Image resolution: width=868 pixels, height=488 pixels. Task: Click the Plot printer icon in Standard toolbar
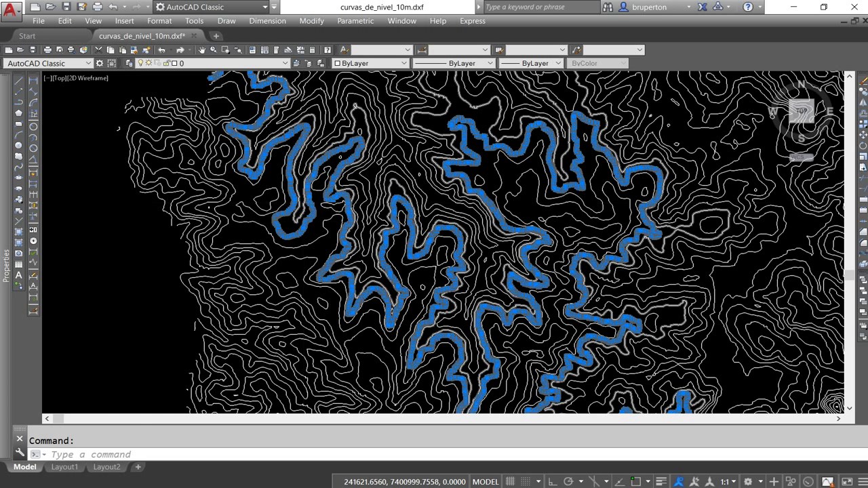pos(47,50)
